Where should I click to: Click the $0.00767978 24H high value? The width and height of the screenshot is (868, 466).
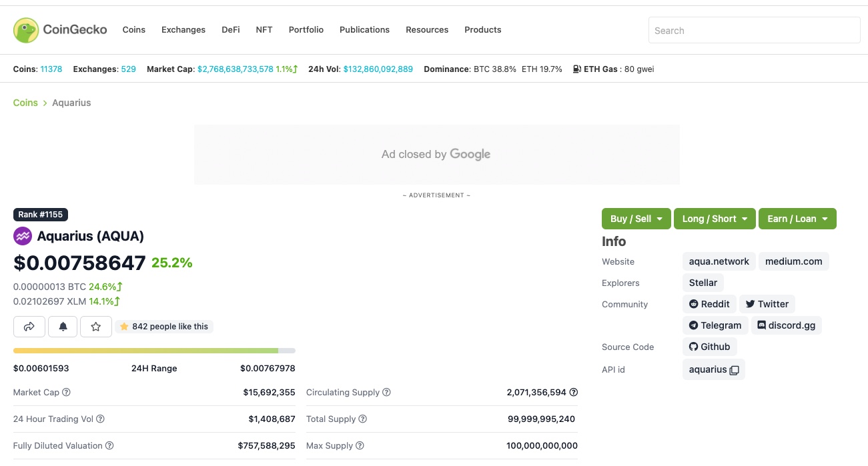(268, 369)
